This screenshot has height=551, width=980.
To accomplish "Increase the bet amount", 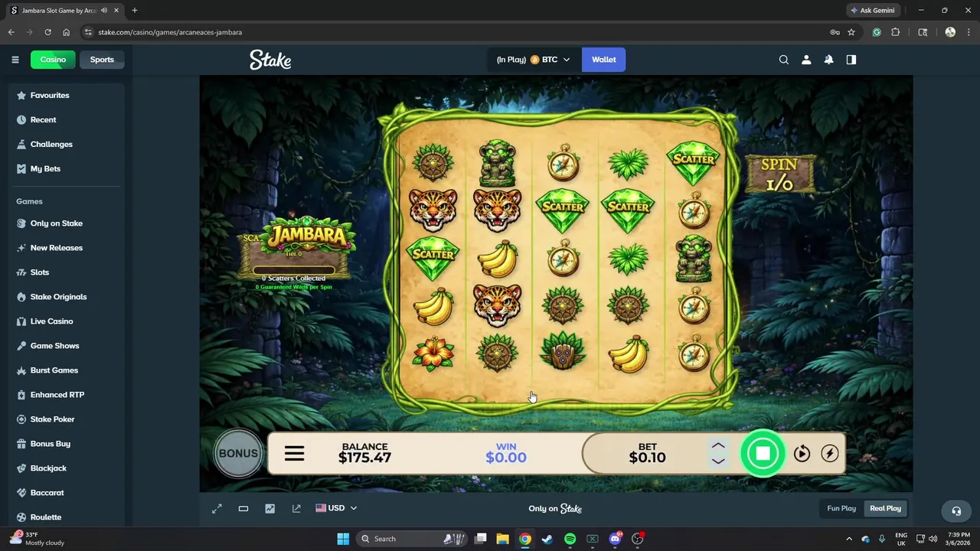I will 717,445.
